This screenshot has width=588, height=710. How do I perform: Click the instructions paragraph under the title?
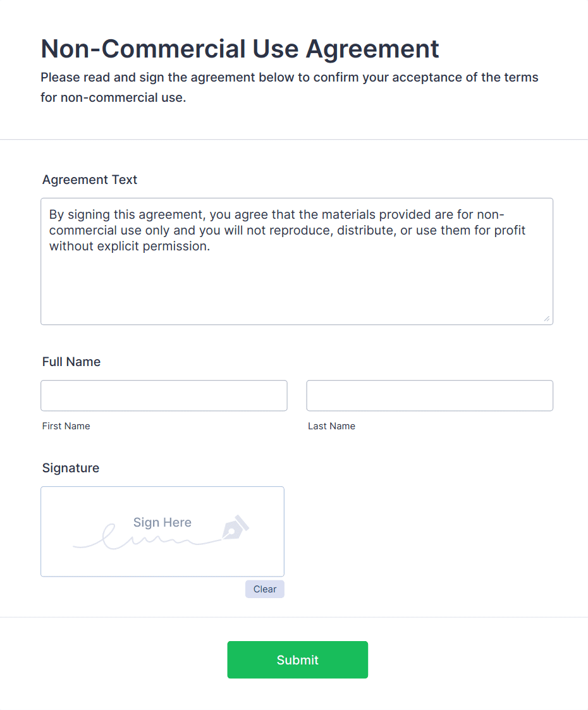289,87
